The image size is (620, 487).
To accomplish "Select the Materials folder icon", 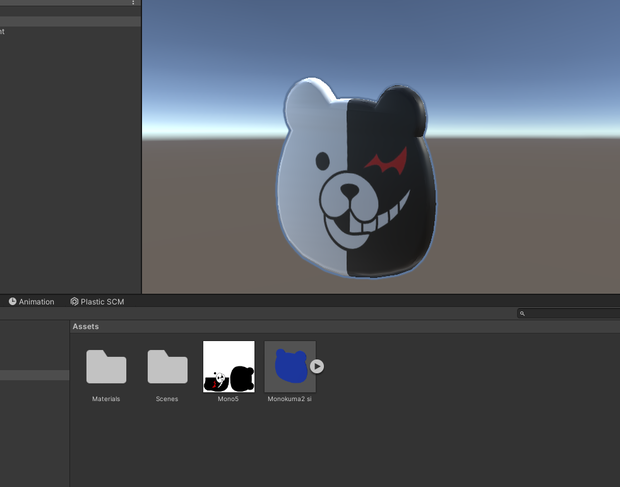I will (106, 366).
